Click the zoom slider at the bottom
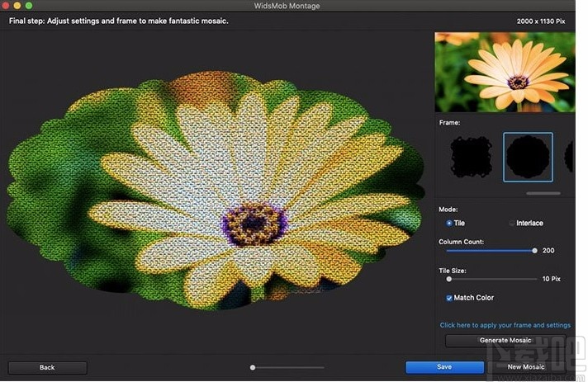This screenshot has height=382, width=588. click(x=287, y=367)
